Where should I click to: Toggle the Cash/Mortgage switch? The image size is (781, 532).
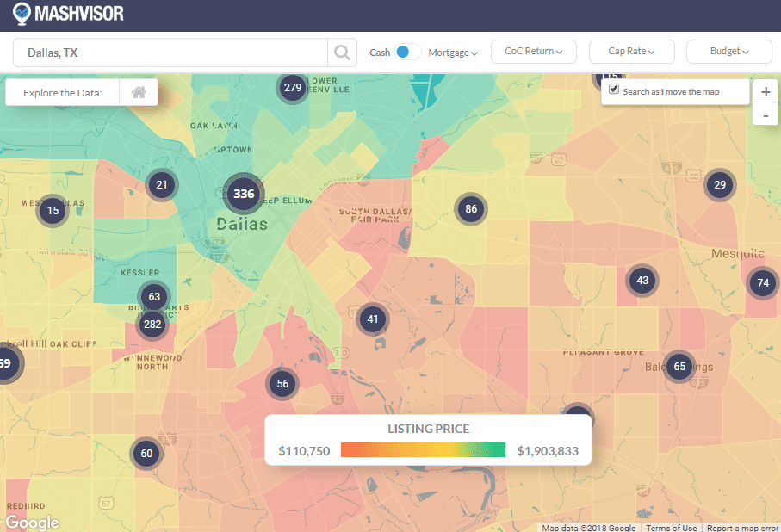click(407, 53)
